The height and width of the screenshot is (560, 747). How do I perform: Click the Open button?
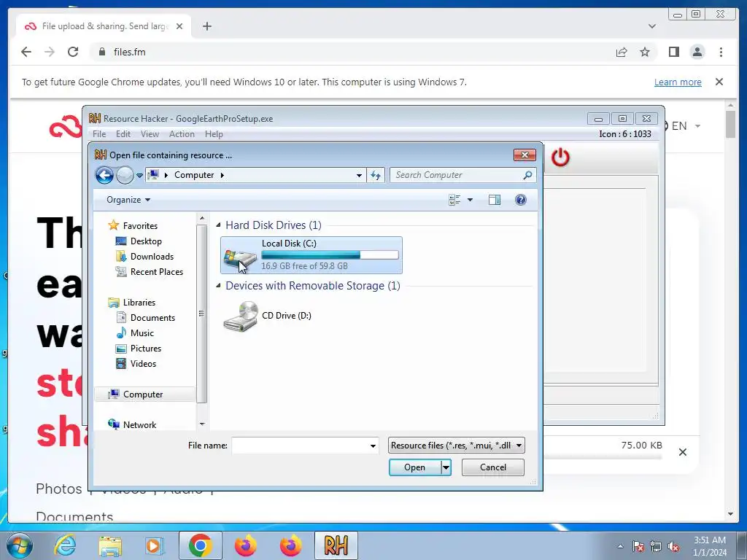click(414, 467)
